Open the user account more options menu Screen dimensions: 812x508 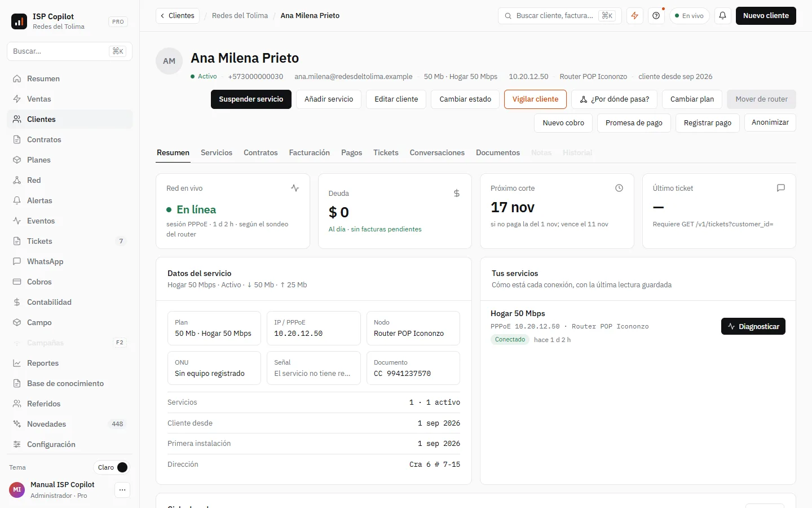pos(122,490)
